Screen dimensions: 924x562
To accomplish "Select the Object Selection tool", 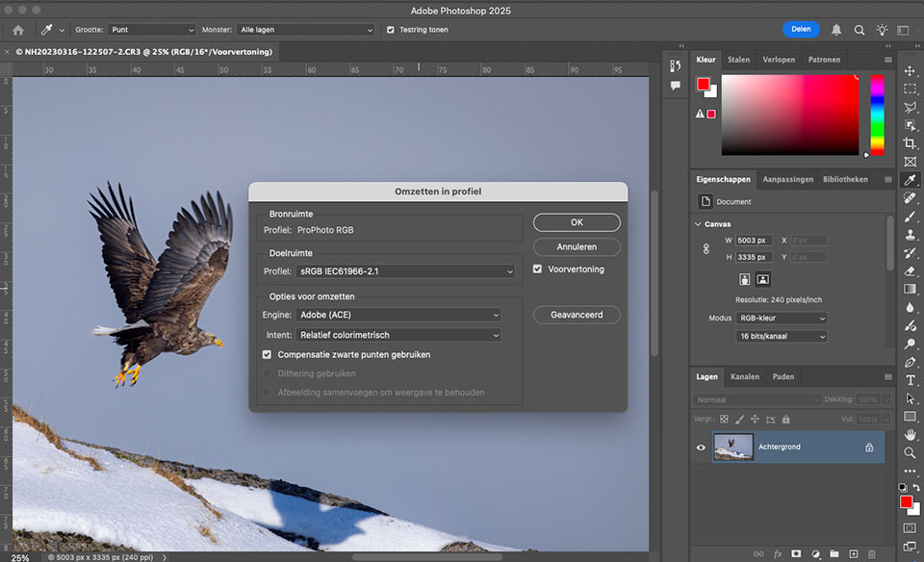I will [x=910, y=125].
